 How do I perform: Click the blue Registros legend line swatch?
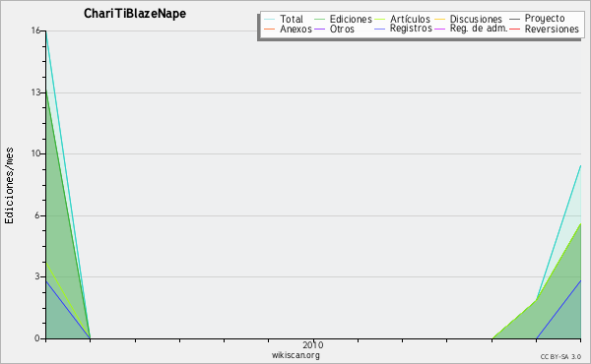tap(379, 29)
